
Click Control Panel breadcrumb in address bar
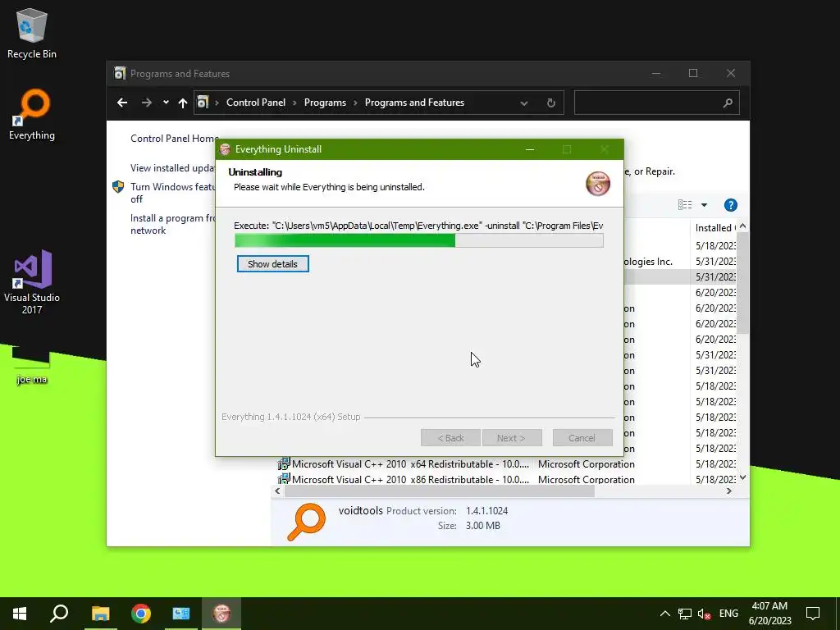tap(256, 103)
